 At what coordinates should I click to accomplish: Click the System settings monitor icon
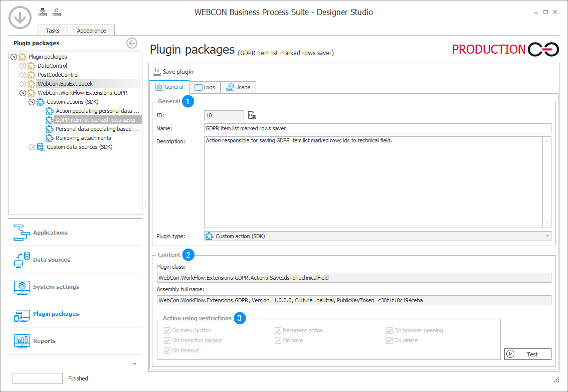22,287
